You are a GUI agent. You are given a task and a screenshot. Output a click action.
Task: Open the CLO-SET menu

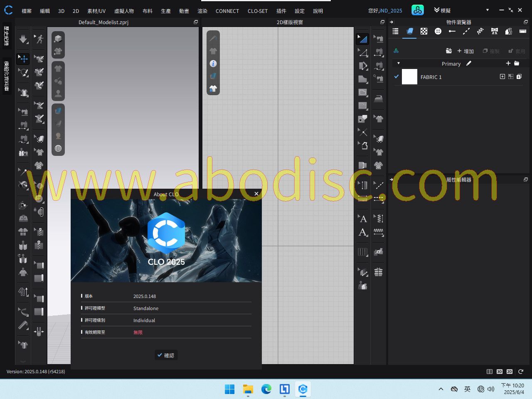click(258, 11)
